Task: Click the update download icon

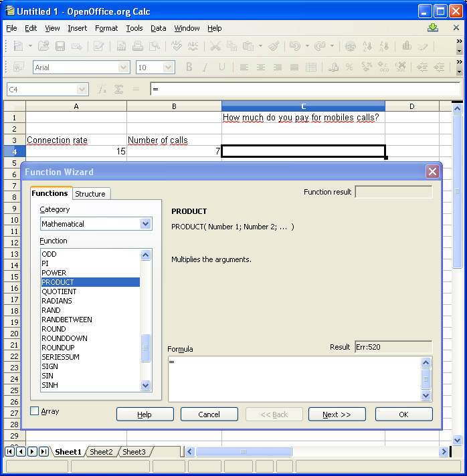Action: [433, 28]
